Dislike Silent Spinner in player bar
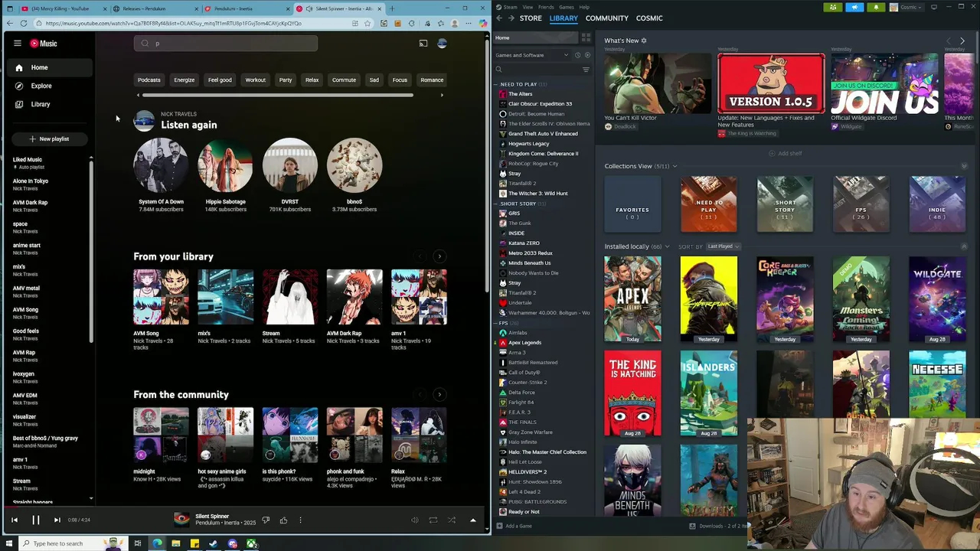Image resolution: width=980 pixels, height=551 pixels. tap(266, 520)
